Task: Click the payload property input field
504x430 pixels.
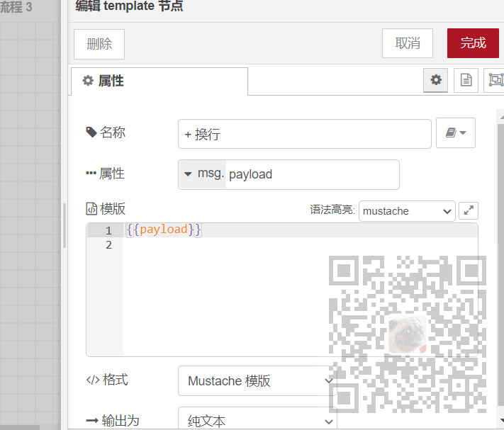Action: [x=313, y=174]
